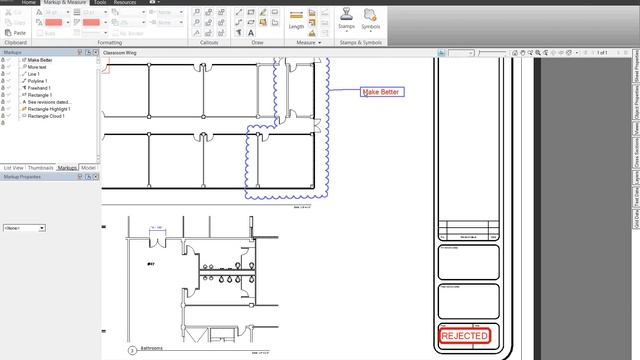Float the Markups panel window

point(88,52)
